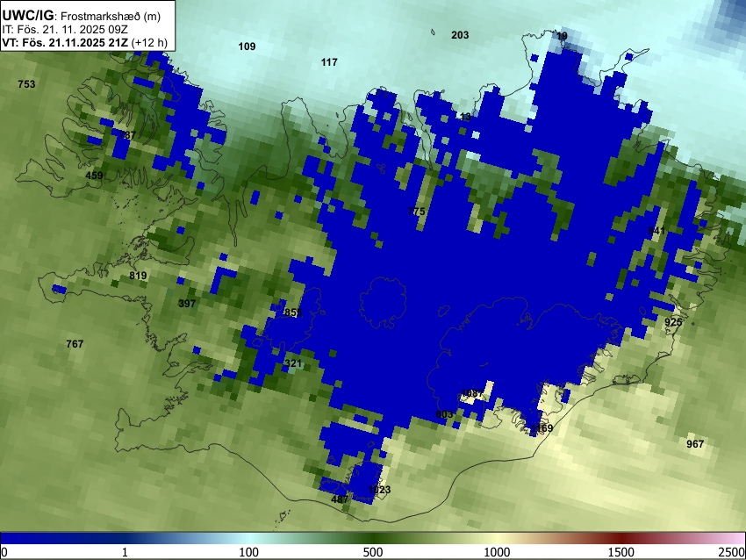This screenshot has width=746, height=560.
Task: Select the map value 775
Action: tap(416, 212)
